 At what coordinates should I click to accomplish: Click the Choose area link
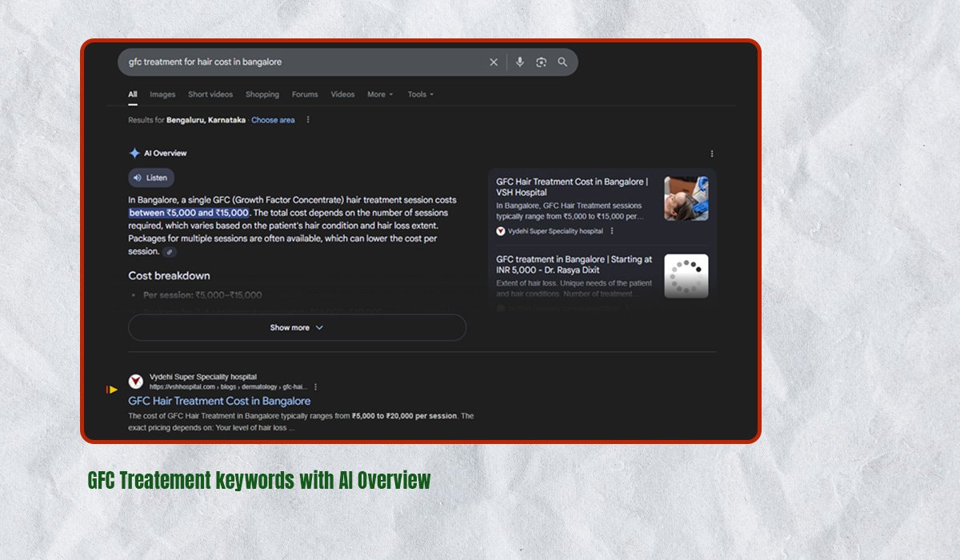273,120
